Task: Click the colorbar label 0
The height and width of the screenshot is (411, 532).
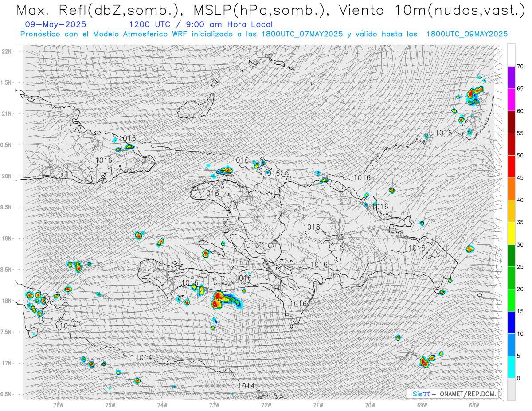Action: 518,378
